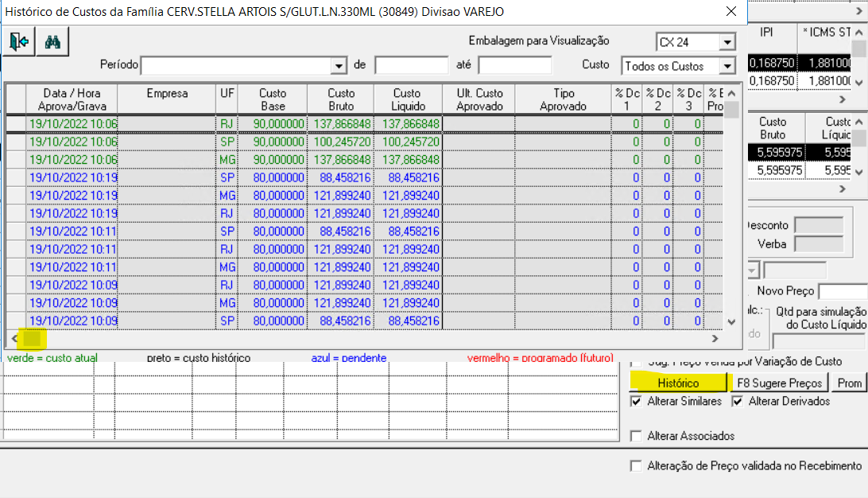Click the % Dc 2 column header

[x=657, y=99]
